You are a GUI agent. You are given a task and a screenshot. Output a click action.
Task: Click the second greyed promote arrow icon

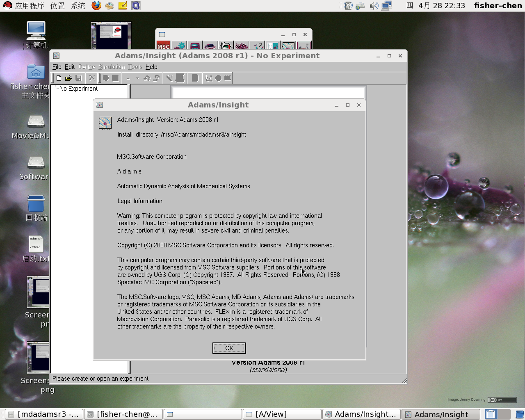coord(156,78)
